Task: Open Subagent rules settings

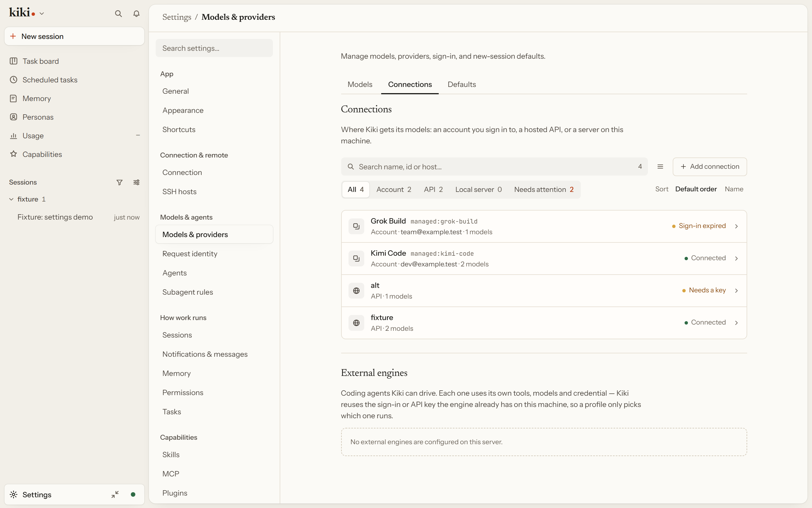Action: coord(214,292)
